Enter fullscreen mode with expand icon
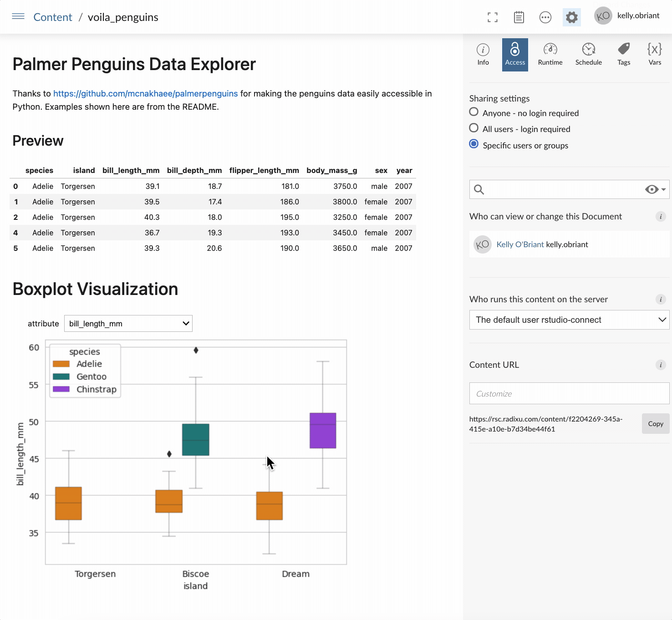Screen dimensions: 672x620 tap(492, 17)
